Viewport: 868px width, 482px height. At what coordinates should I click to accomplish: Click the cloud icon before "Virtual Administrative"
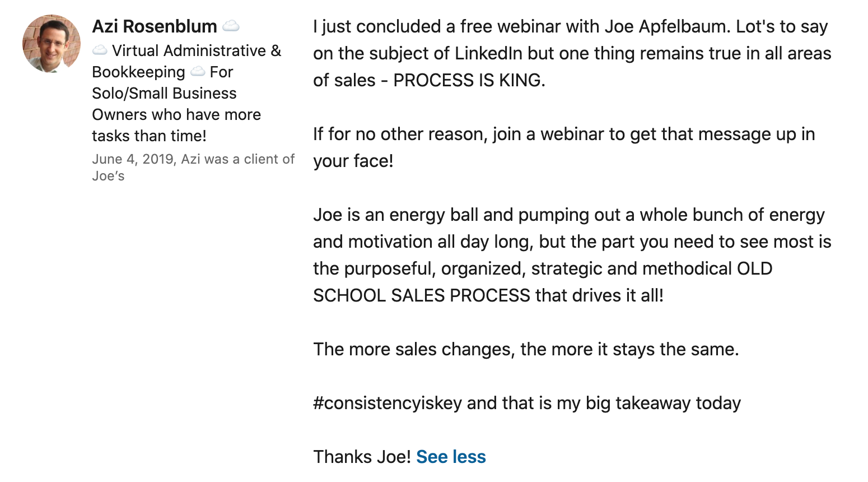tap(100, 51)
